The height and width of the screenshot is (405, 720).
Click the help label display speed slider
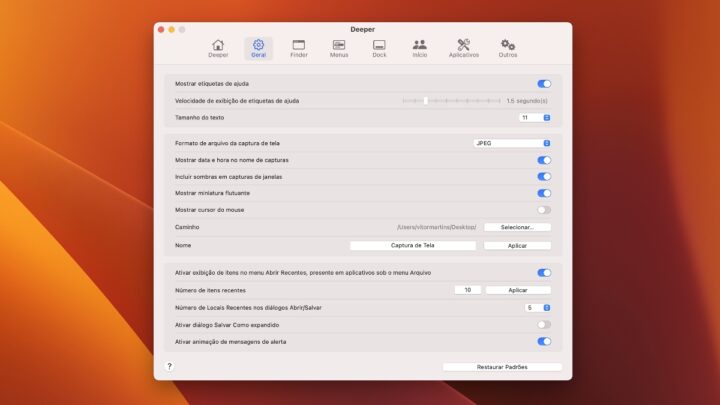pyautogui.click(x=451, y=101)
